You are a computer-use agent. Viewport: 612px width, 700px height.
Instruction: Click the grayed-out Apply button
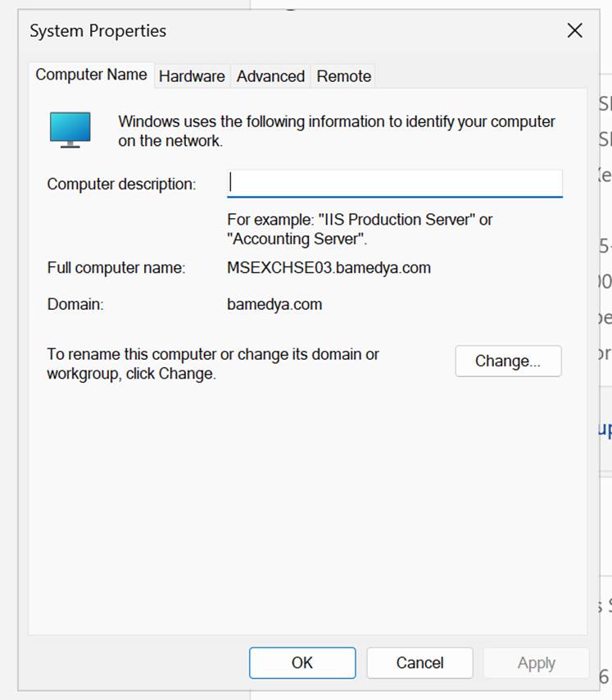536,663
